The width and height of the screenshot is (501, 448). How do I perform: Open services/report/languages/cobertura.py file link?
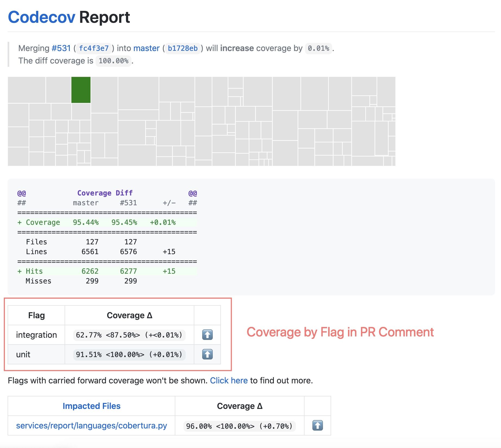[x=91, y=425]
